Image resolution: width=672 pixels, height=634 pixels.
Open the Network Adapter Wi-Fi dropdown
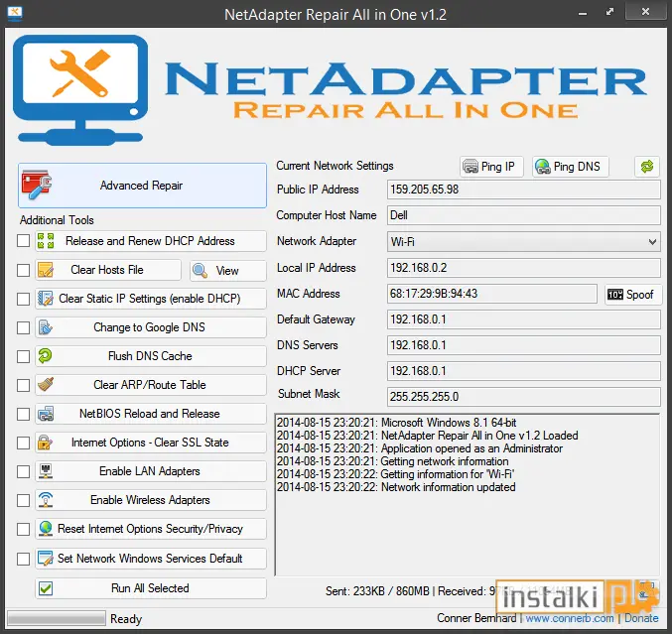click(523, 242)
